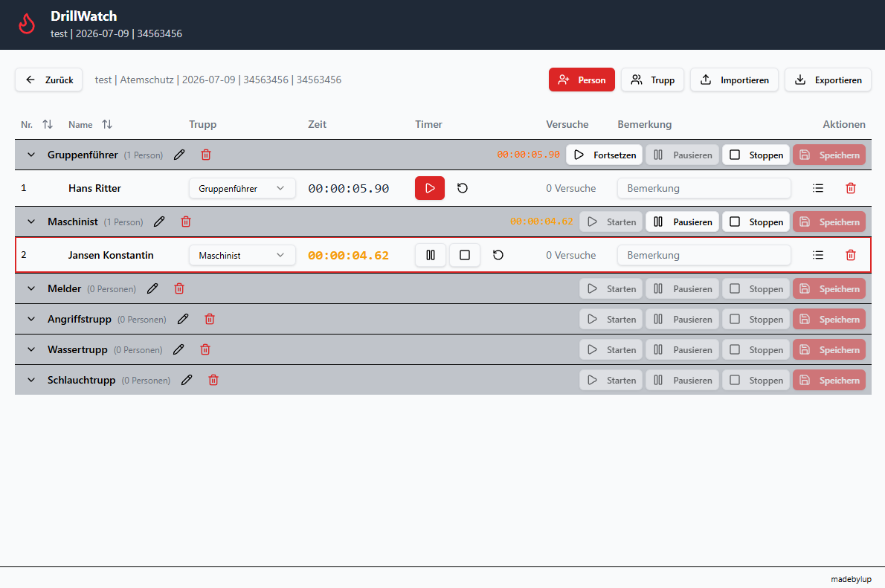Click Fortsetzen for the Gruppenführer group

(604, 155)
